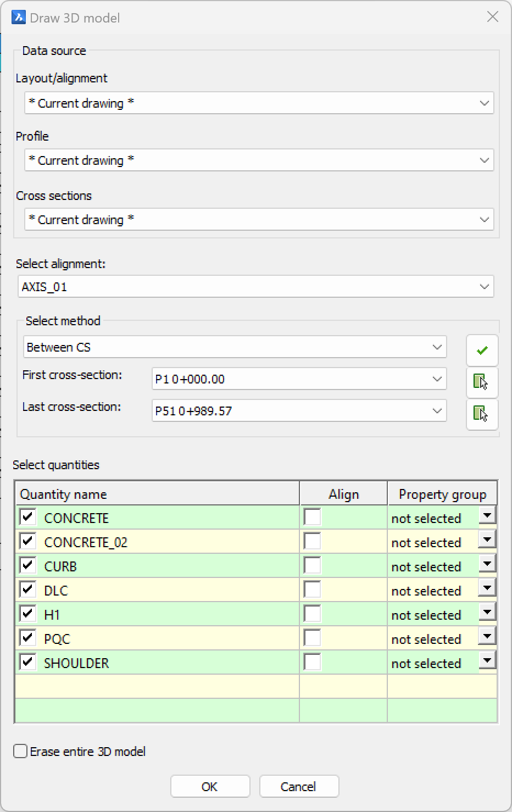Toggle the CURB quantity checkbox
The image size is (512, 812).
(27, 565)
